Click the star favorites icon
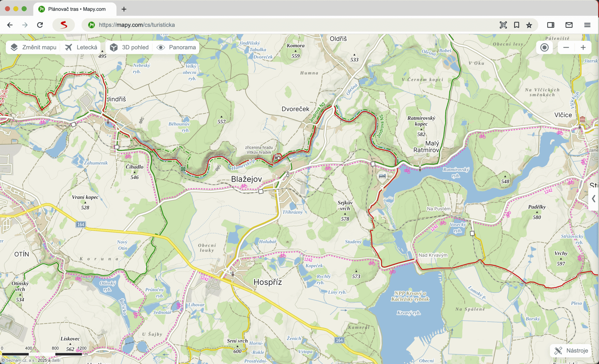 [x=529, y=25]
